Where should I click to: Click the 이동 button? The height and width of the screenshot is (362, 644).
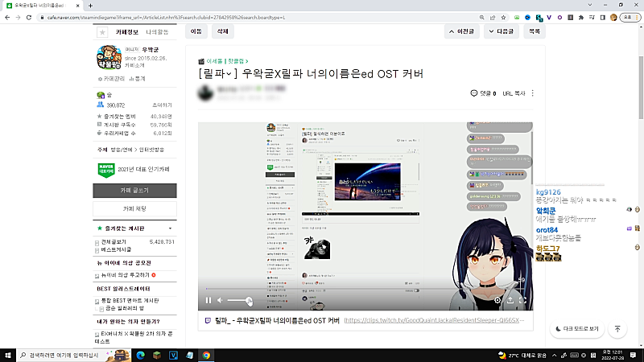pos(196,31)
